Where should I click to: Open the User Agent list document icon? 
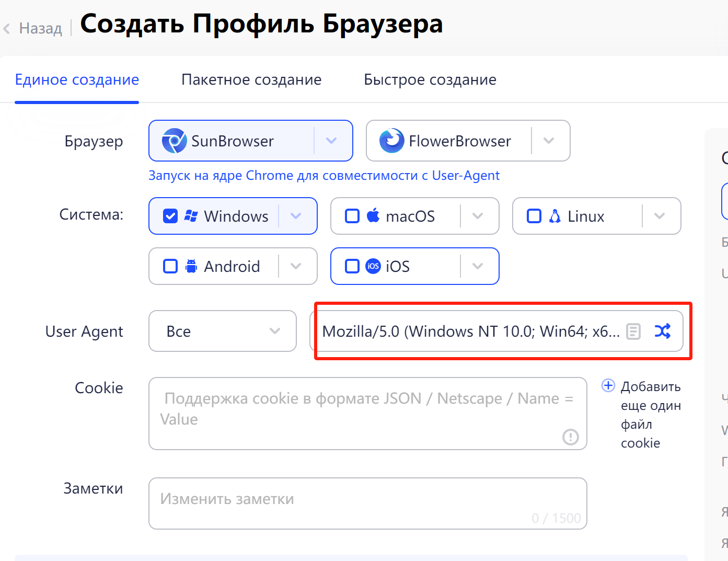[x=633, y=331]
